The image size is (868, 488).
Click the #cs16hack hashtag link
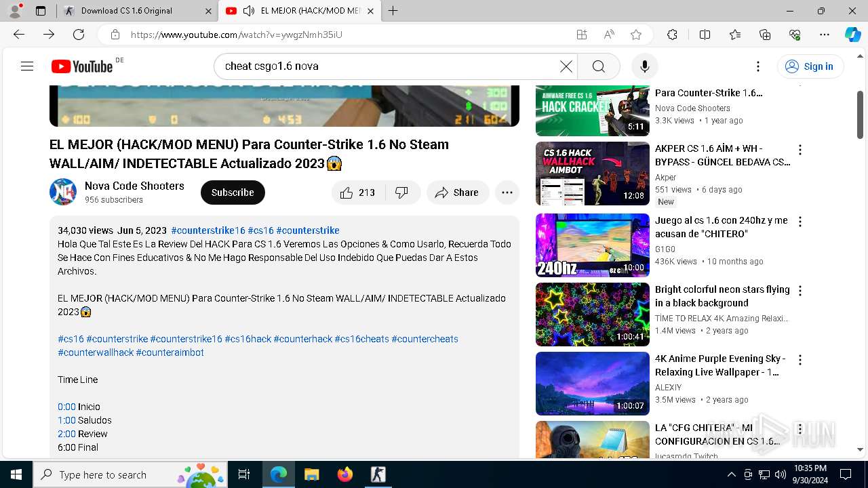coord(248,339)
